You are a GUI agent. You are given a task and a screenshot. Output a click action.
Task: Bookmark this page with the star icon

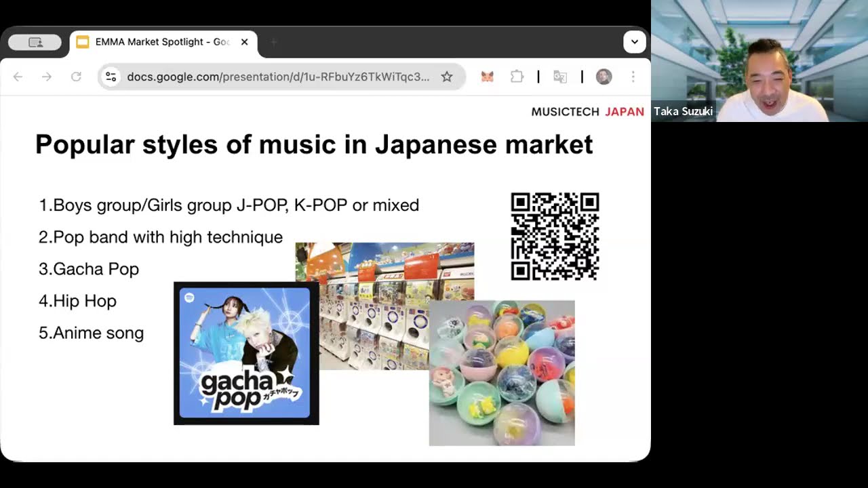pyautogui.click(x=447, y=77)
